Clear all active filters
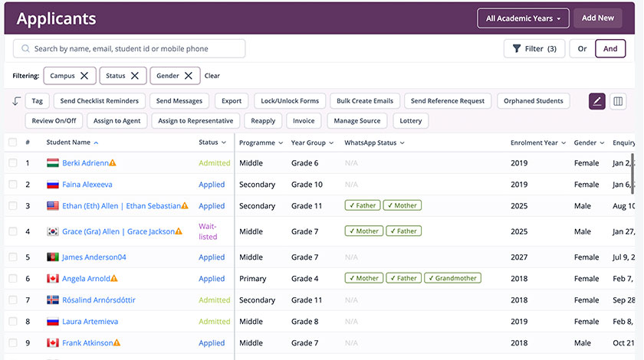This screenshot has width=644, height=360. (x=212, y=76)
